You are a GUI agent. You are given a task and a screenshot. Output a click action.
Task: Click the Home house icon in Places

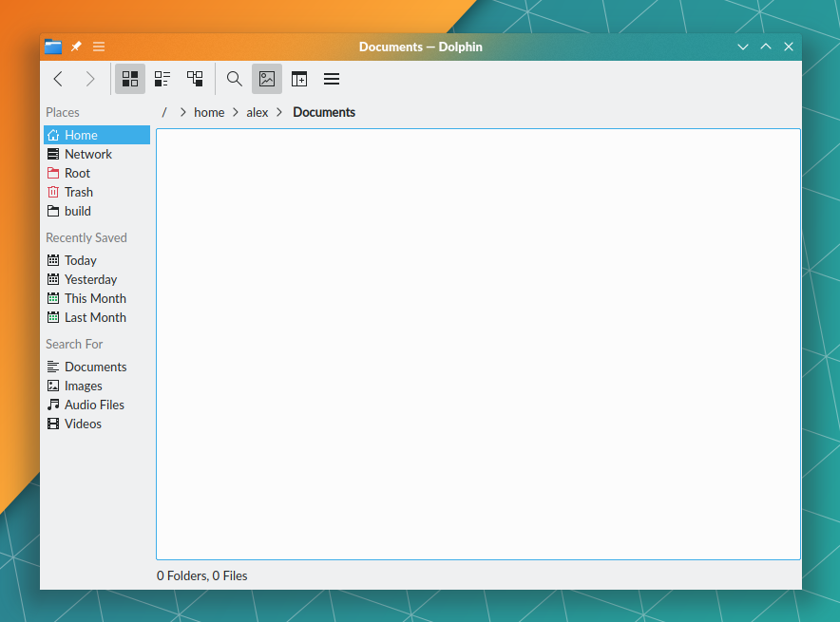tap(53, 135)
